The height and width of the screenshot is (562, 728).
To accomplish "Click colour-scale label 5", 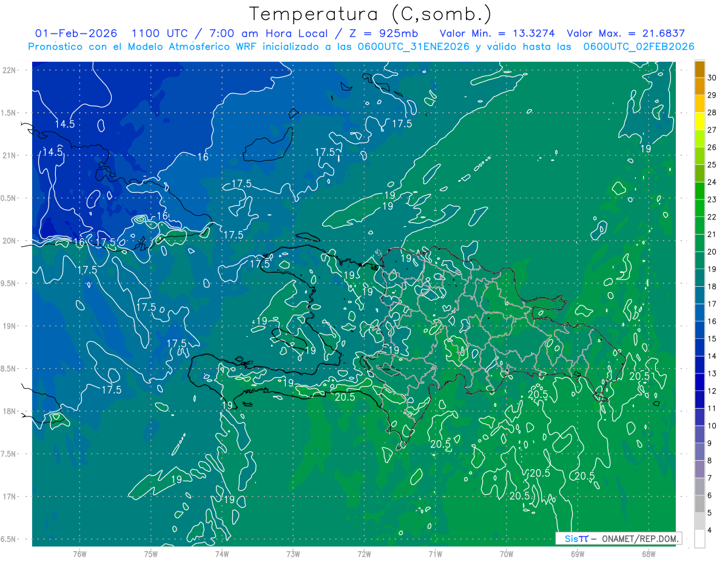I will 710,513.
